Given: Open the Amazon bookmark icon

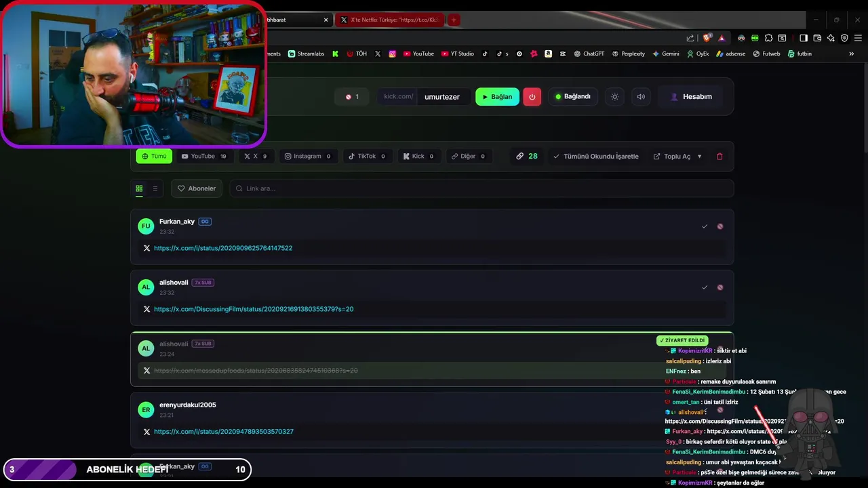Looking at the screenshot, I should 548,54.
